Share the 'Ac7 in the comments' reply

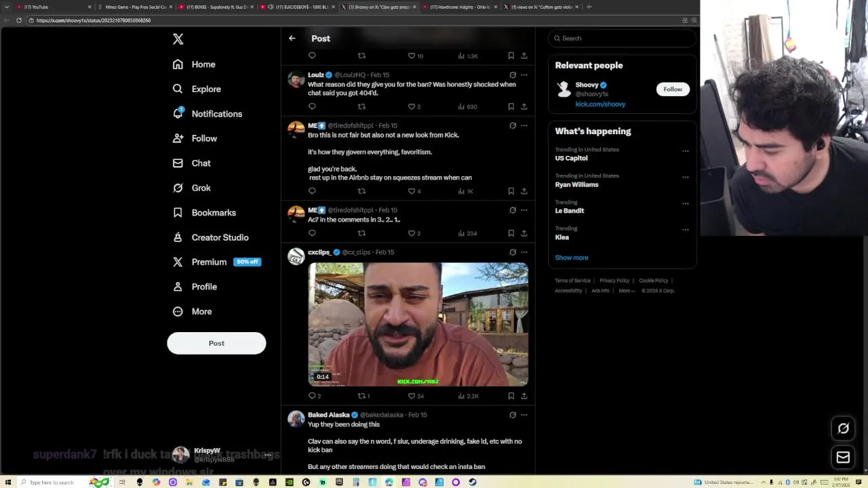click(524, 233)
